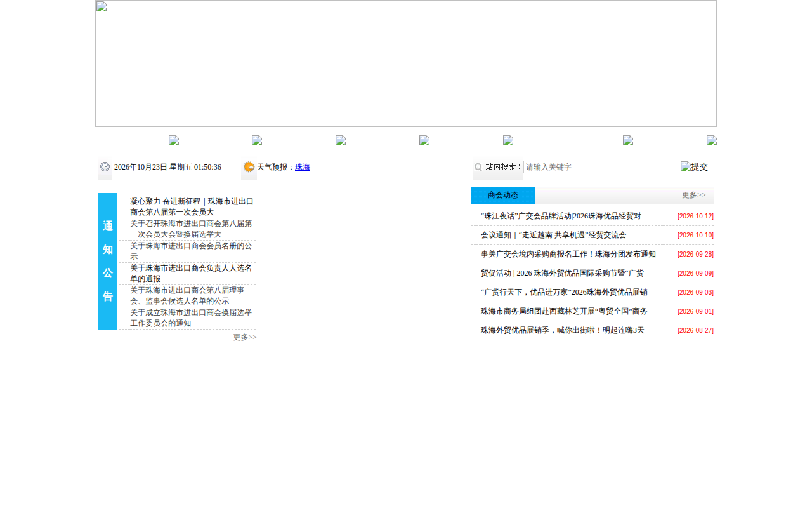Open notice 关于珠海市进出口商会负责人人选名单的通报
The height and width of the screenshot is (508, 812).
pyautogui.click(x=191, y=274)
